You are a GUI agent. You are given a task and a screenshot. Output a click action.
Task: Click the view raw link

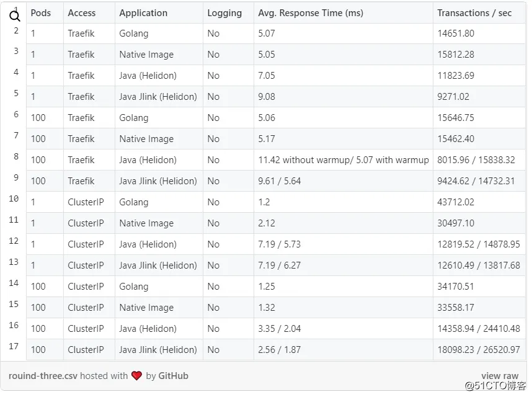[x=499, y=376]
